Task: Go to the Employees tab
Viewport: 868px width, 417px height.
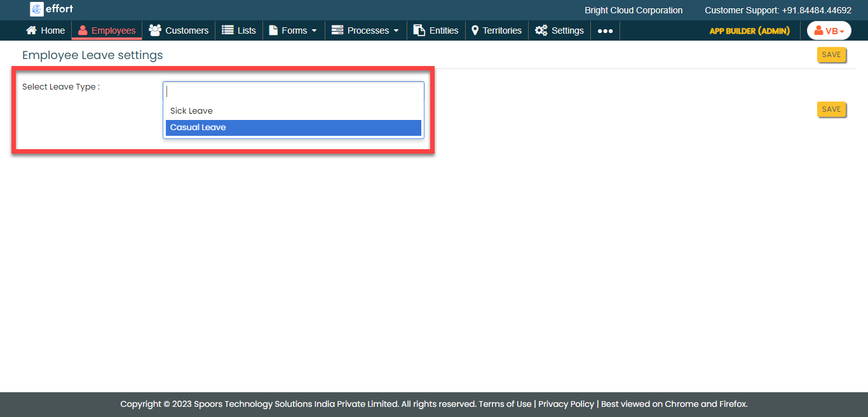Action: [107, 30]
